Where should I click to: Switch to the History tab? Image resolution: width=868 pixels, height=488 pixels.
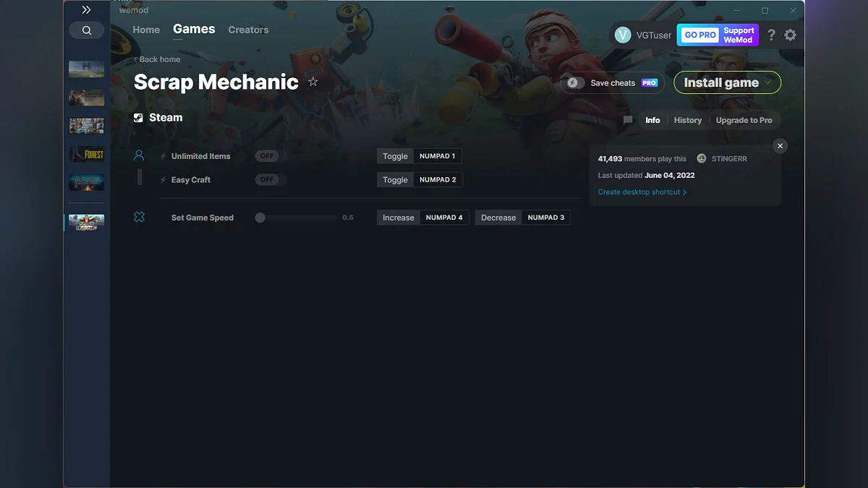(x=687, y=120)
